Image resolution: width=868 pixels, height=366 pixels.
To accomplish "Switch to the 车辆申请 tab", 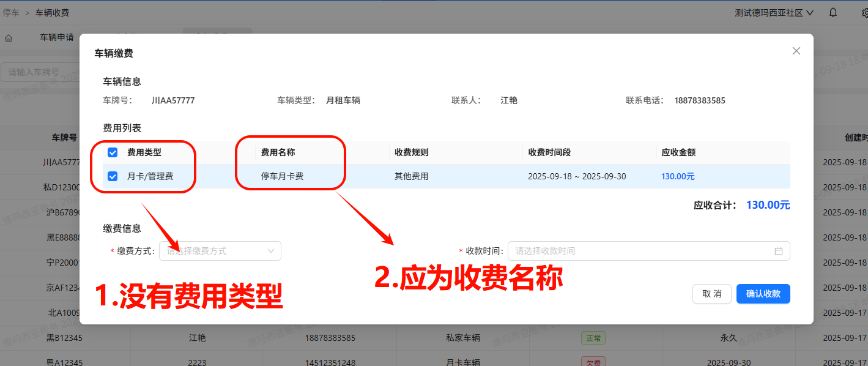I will tap(57, 37).
